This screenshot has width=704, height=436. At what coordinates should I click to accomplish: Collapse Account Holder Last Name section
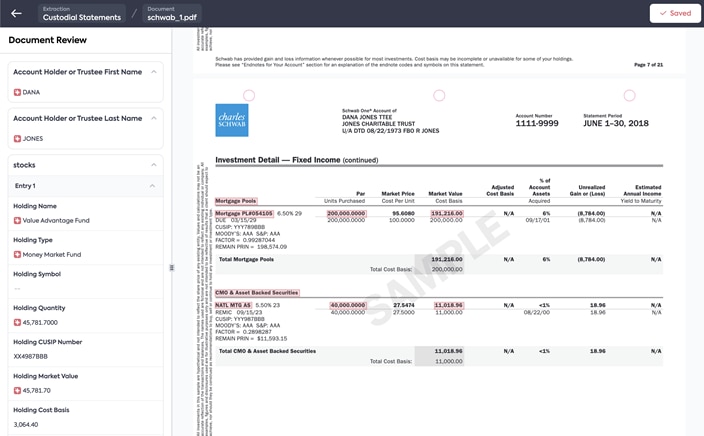pos(154,118)
